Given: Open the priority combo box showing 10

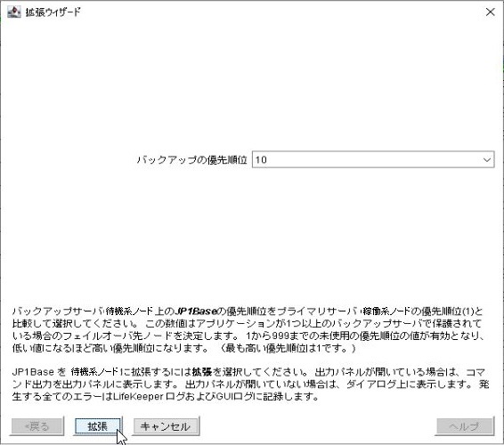Looking at the screenshot, I should [373, 159].
